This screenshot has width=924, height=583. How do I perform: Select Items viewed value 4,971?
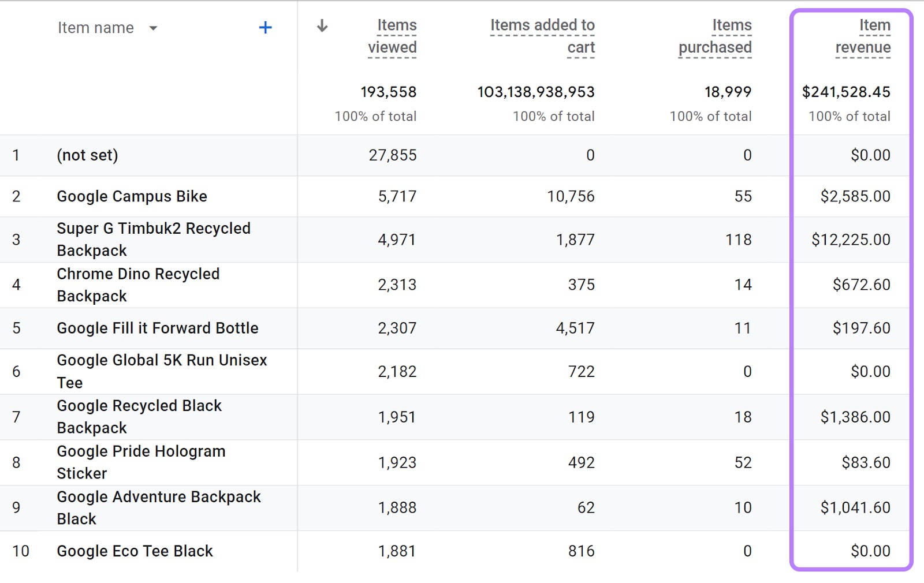coord(397,240)
